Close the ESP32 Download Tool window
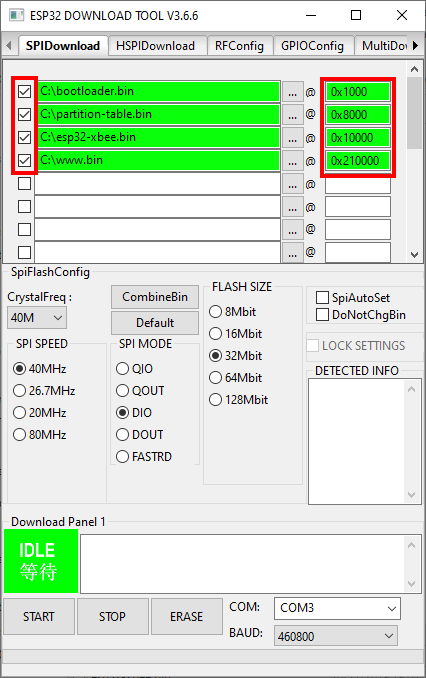426x678 pixels. 402,15
